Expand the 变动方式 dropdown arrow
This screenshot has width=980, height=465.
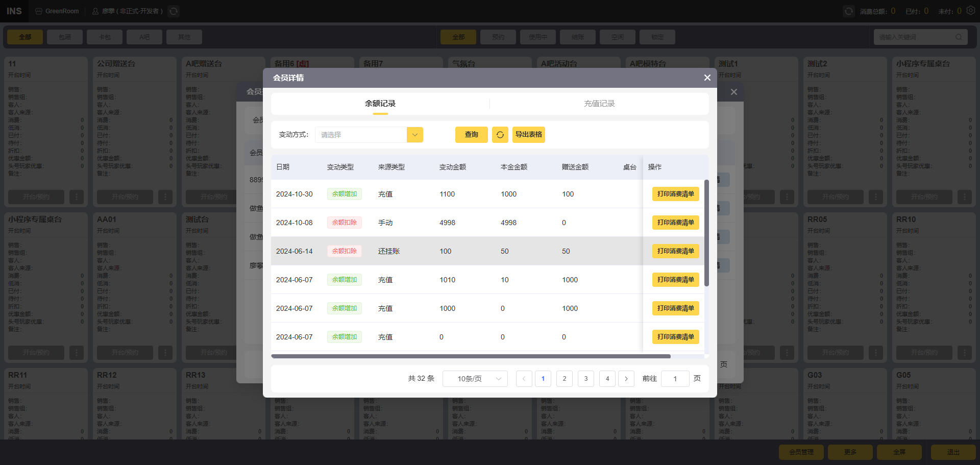click(x=415, y=135)
